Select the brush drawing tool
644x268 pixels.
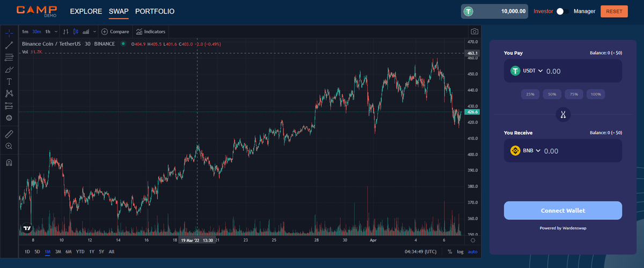pyautogui.click(x=9, y=70)
